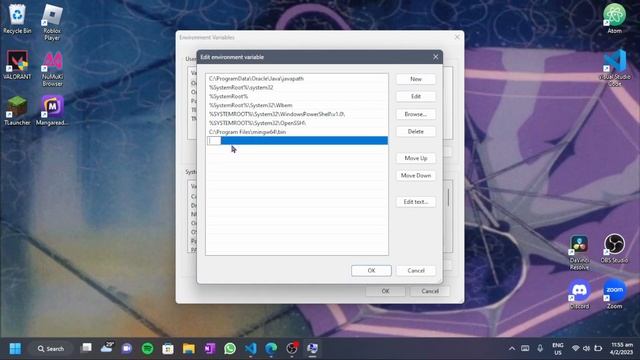Open the ENG US language switcher
The width and height of the screenshot is (640, 360).
pyautogui.click(x=558, y=349)
